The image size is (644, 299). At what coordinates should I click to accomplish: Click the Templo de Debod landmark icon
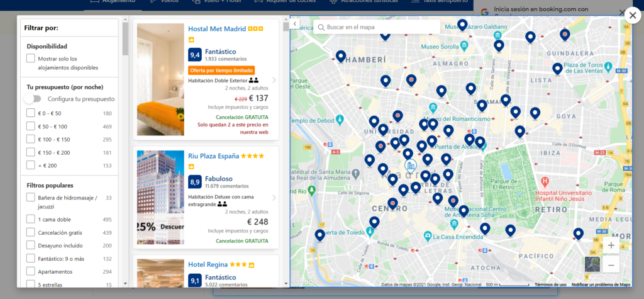pos(339,119)
